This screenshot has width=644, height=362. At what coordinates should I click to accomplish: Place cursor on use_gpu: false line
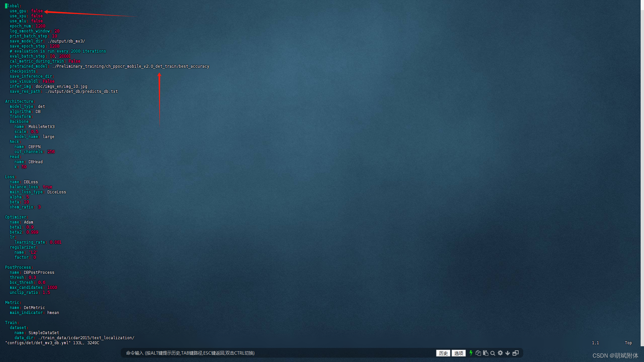tap(26, 11)
